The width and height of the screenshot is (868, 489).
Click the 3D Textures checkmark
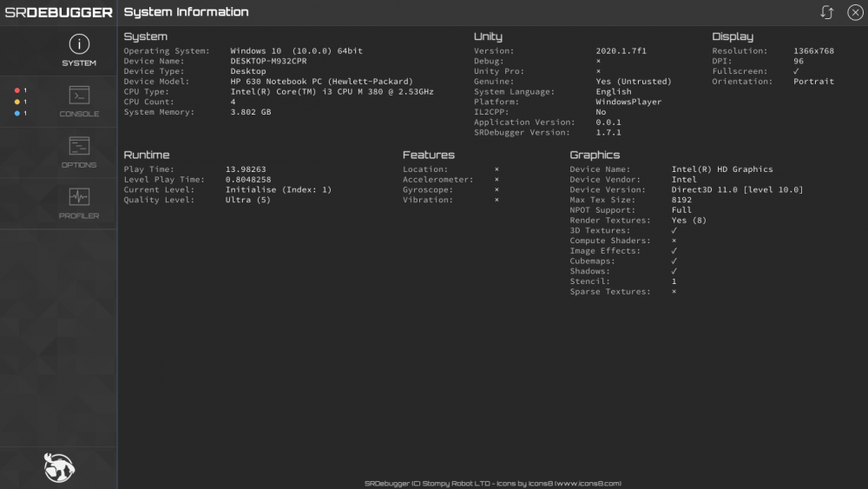point(674,230)
